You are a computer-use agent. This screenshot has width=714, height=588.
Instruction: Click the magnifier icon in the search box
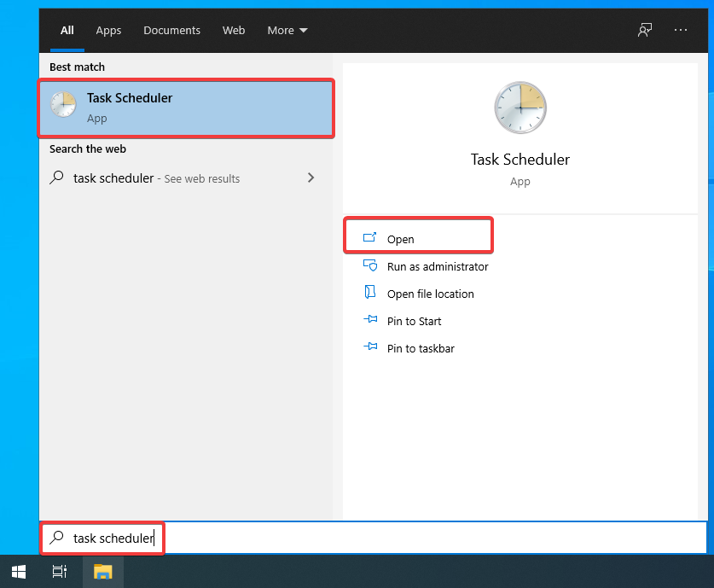pos(56,538)
